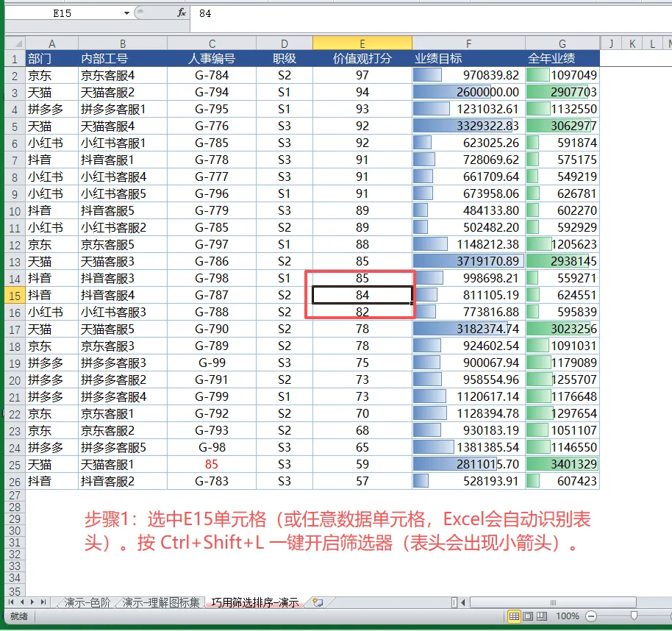This screenshot has height=631, width=672.
Task: Open the Name Box dropdown arrow
Action: coord(126,13)
